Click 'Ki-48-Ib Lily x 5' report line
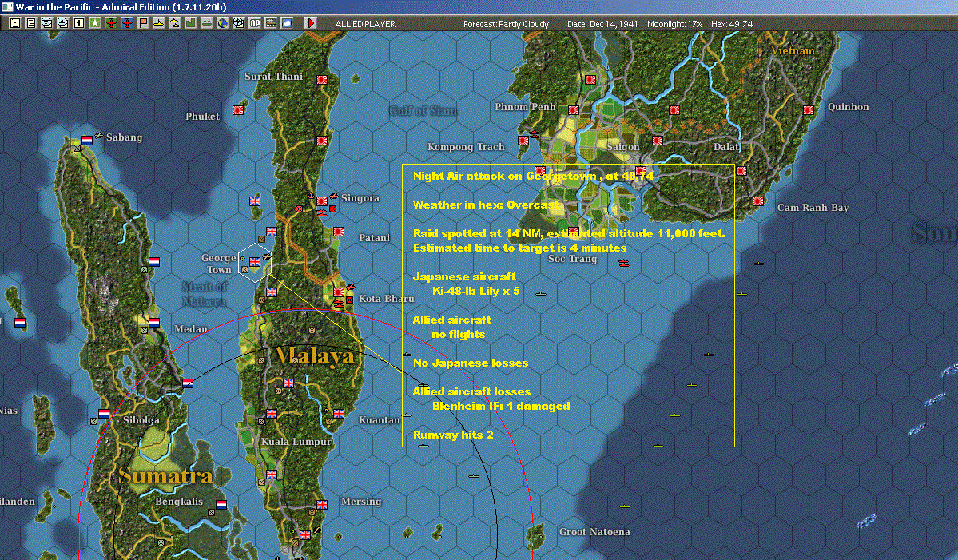 [476, 291]
